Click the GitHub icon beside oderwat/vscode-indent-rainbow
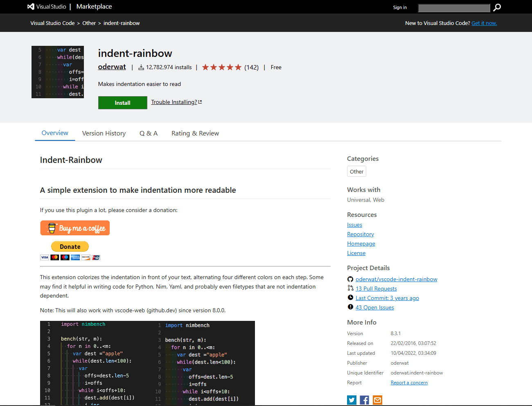Image resolution: width=532 pixels, height=406 pixels. coord(350,279)
